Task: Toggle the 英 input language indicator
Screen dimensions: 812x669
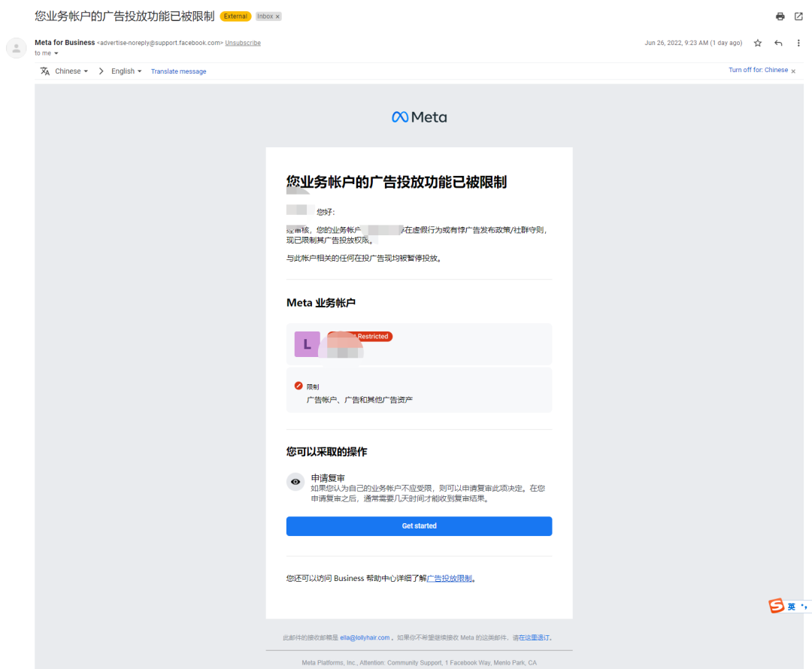Action: (791, 607)
